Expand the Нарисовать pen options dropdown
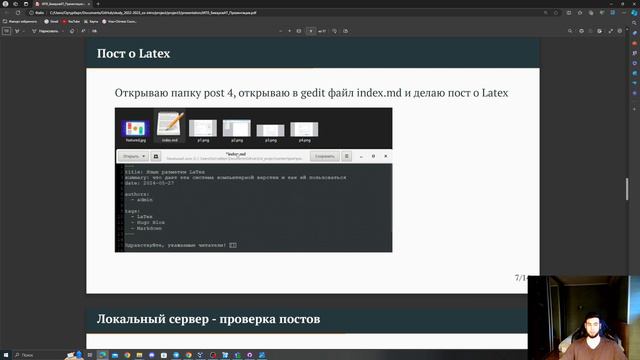 coord(62,31)
